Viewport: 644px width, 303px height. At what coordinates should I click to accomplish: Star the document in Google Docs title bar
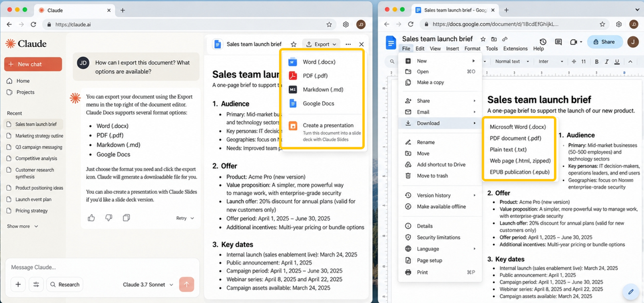coord(483,39)
